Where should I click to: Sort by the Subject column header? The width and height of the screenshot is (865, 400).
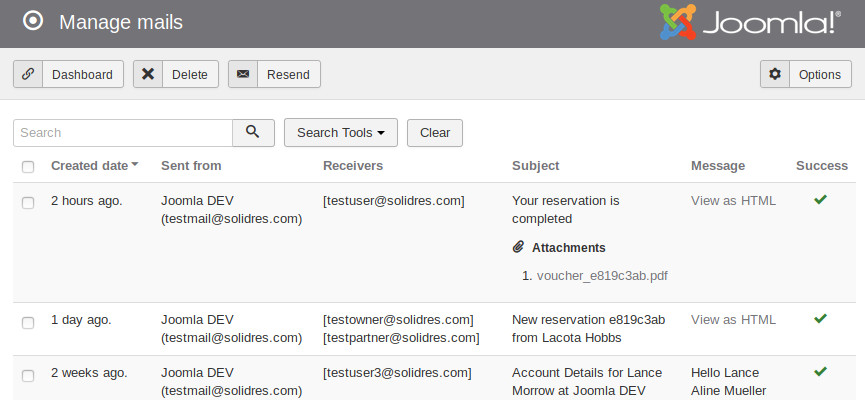tap(535, 166)
